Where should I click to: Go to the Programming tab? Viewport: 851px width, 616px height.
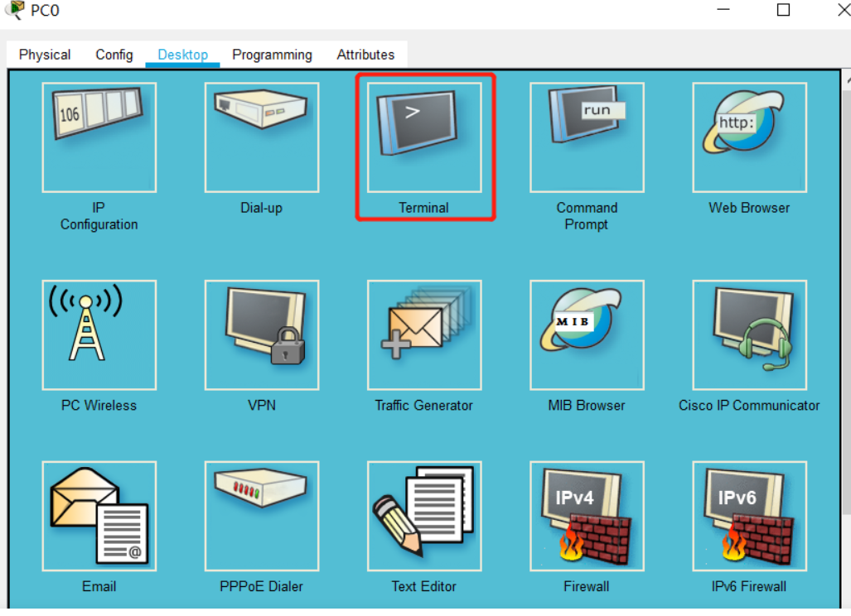(272, 55)
